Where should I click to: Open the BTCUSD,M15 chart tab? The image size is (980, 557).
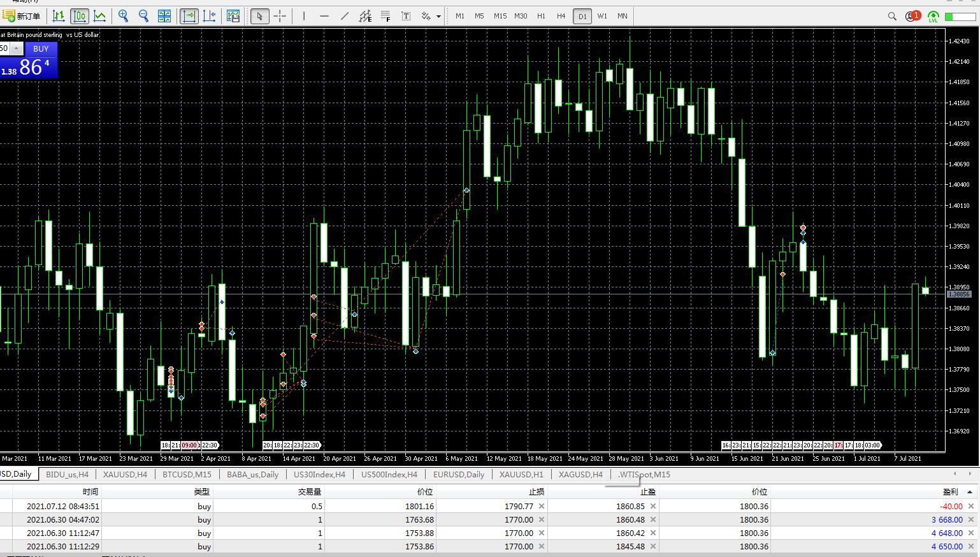(x=187, y=474)
